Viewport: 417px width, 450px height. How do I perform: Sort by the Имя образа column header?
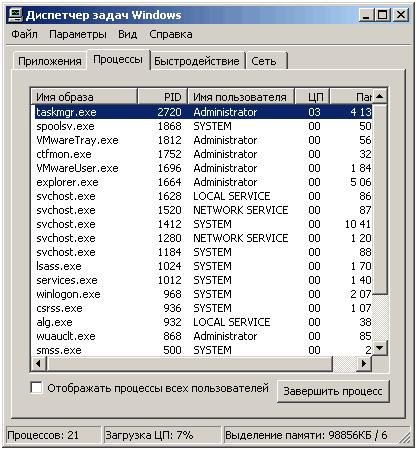[x=84, y=97]
